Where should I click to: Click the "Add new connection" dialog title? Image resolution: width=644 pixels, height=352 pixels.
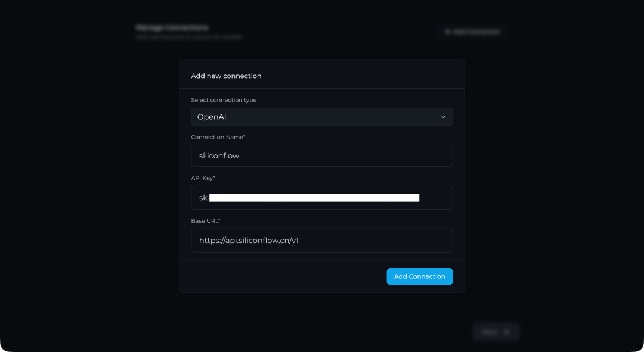(x=226, y=76)
